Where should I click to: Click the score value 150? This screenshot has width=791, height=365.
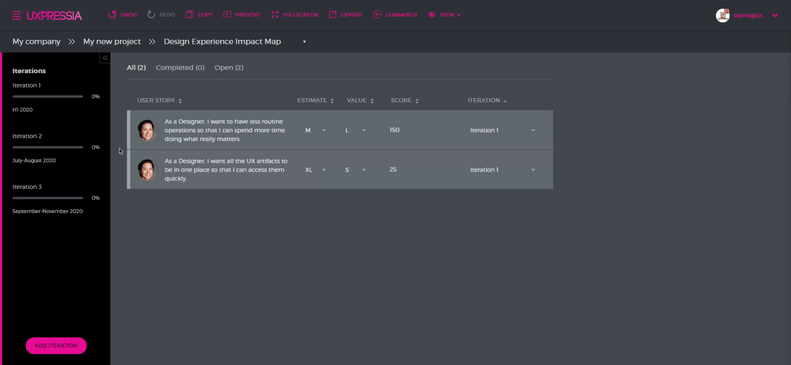[x=394, y=130]
